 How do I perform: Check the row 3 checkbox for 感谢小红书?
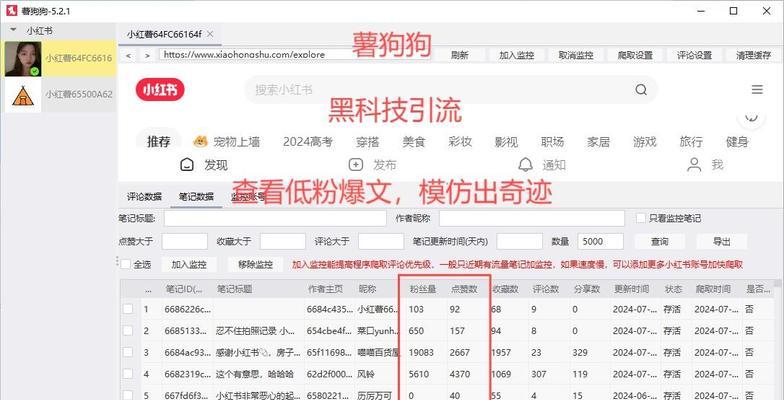click(128, 352)
